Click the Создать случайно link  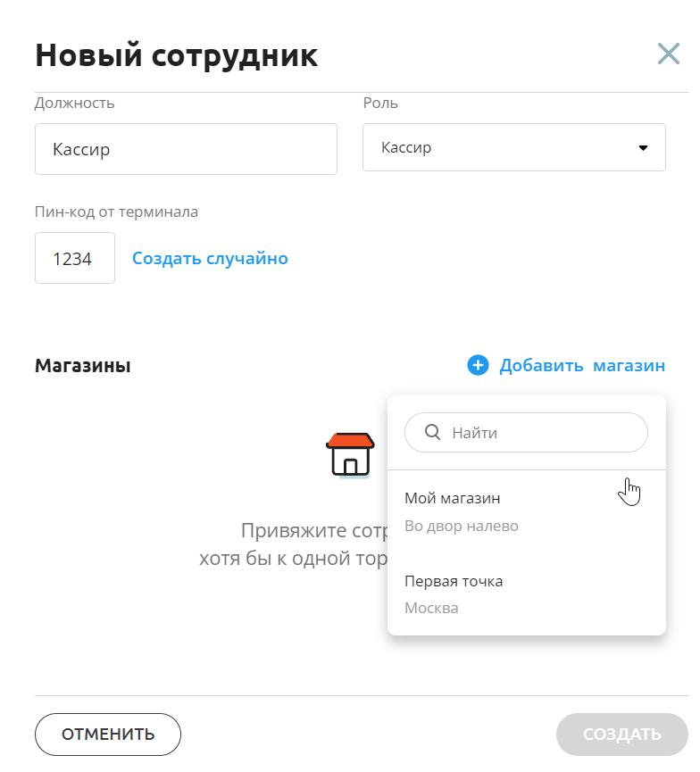tap(210, 258)
